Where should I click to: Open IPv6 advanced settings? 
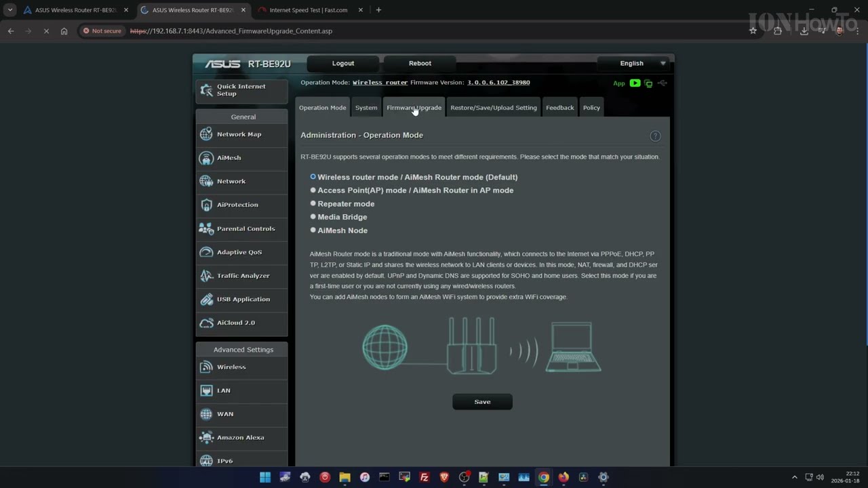tap(241, 459)
